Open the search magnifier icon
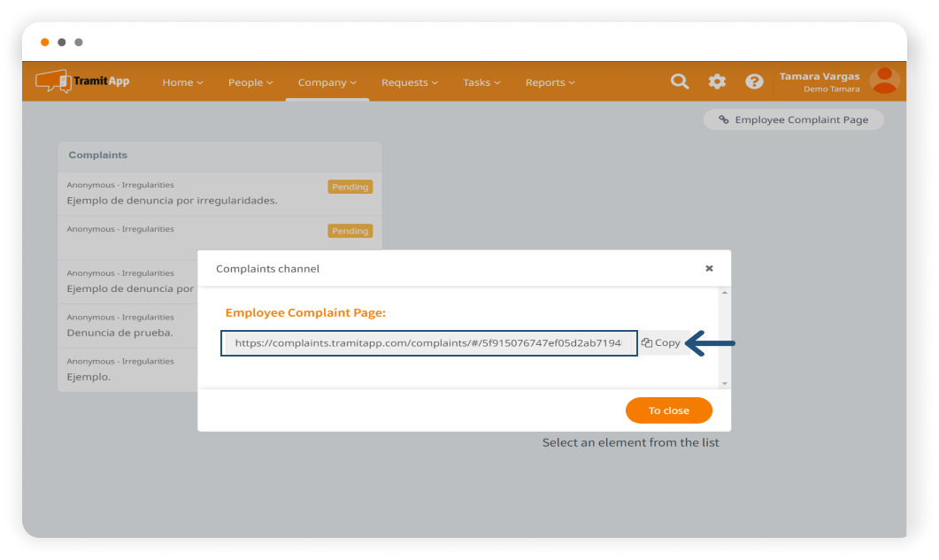The width and height of the screenshot is (939, 560). (x=680, y=81)
